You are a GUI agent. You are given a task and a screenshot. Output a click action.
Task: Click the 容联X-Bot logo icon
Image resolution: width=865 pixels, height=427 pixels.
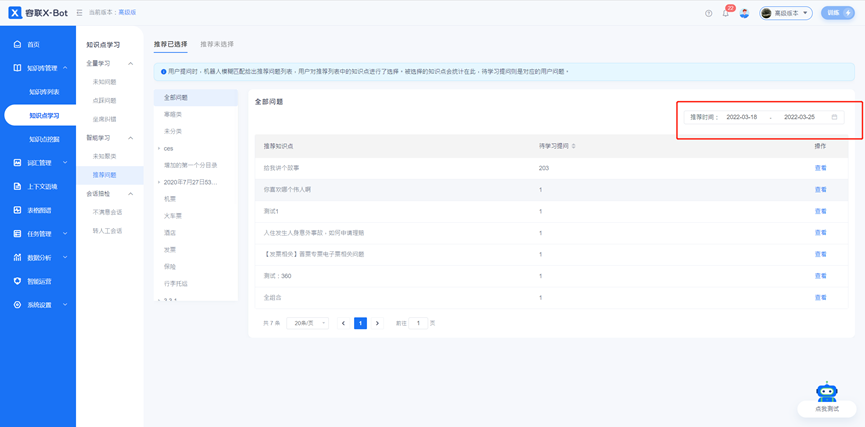15,12
